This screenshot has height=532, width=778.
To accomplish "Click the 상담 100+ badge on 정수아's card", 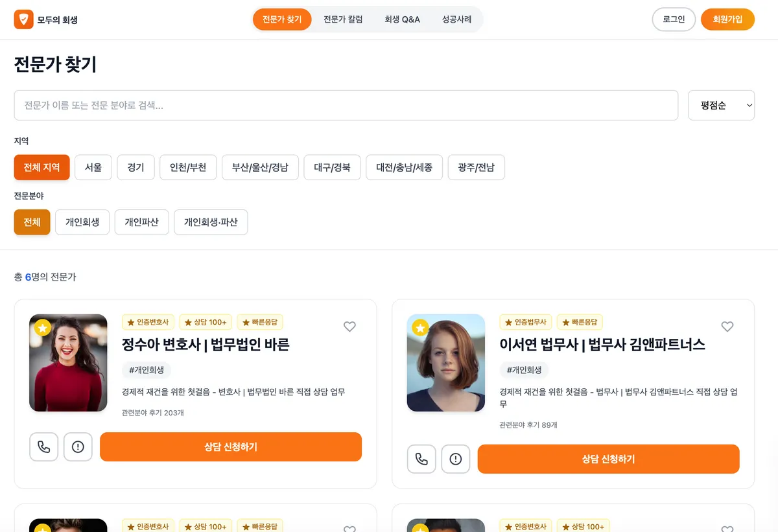I will 205,322.
